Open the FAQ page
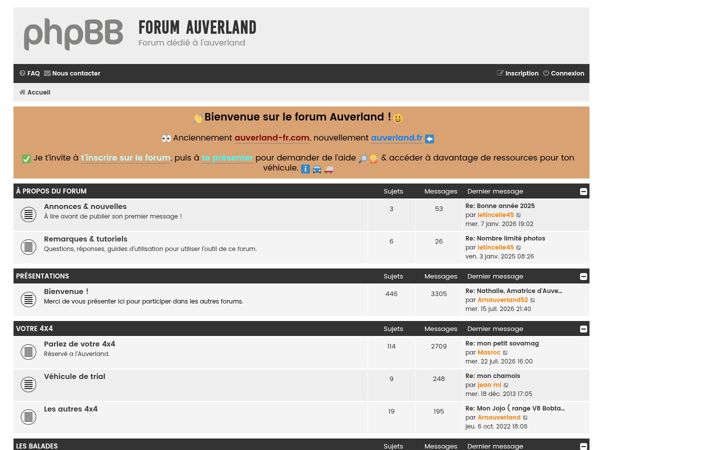720x450 pixels. point(30,73)
